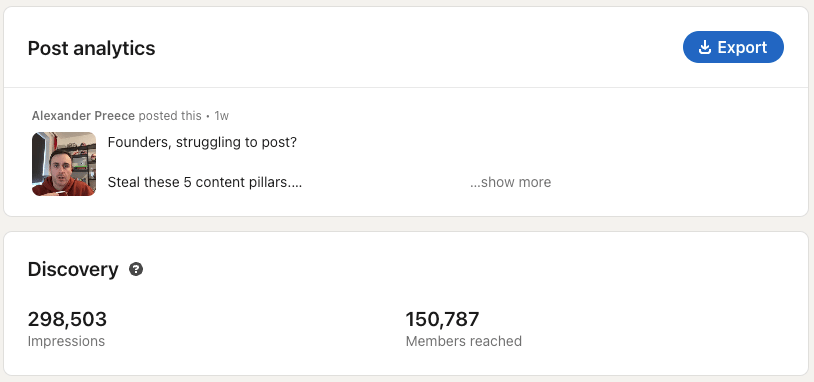Open the post text 'Founders, struggling to post?'

pos(202,142)
